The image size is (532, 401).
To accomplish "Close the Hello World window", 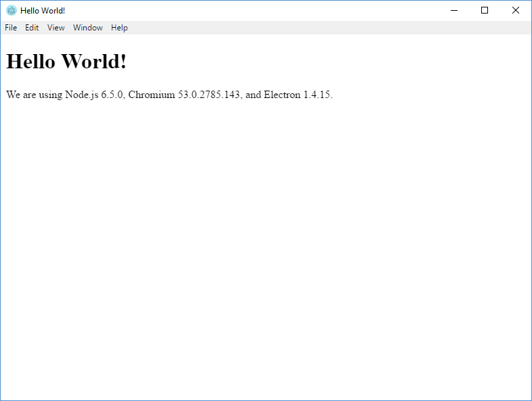I will (x=516, y=10).
